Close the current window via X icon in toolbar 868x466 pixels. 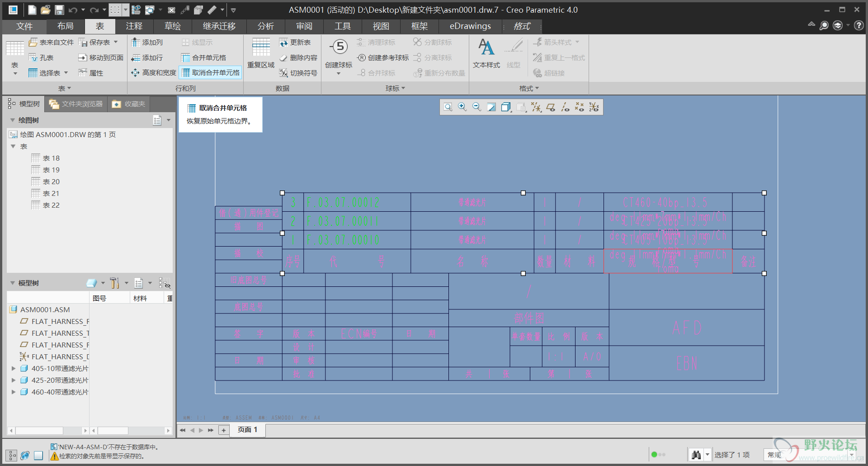[172, 10]
